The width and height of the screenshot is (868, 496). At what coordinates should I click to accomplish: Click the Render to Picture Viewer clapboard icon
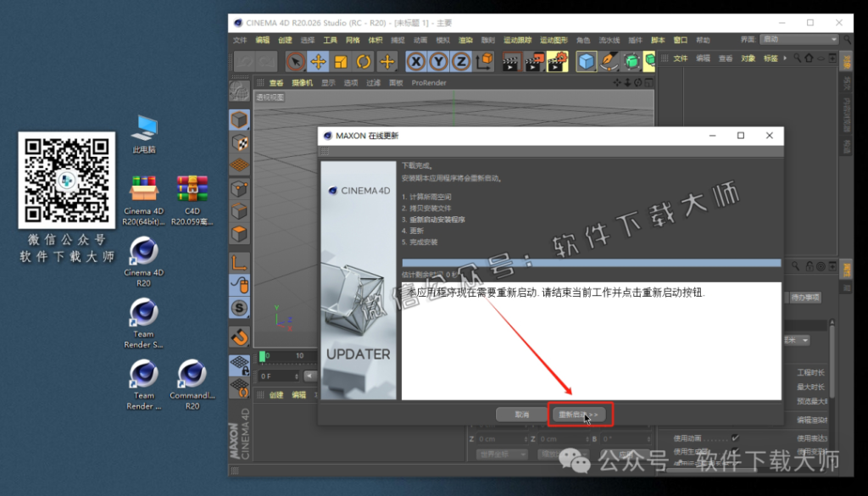533,61
